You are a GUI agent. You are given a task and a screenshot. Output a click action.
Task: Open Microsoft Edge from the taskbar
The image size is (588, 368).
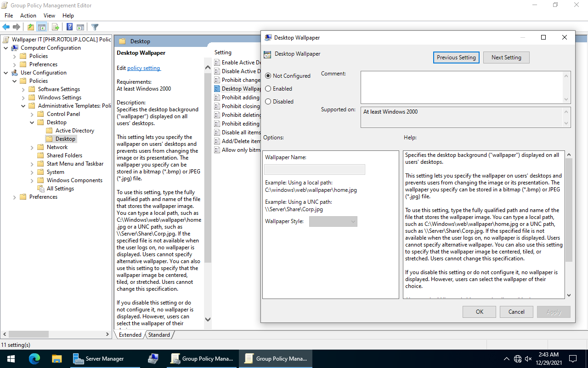[x=34, y=358]
